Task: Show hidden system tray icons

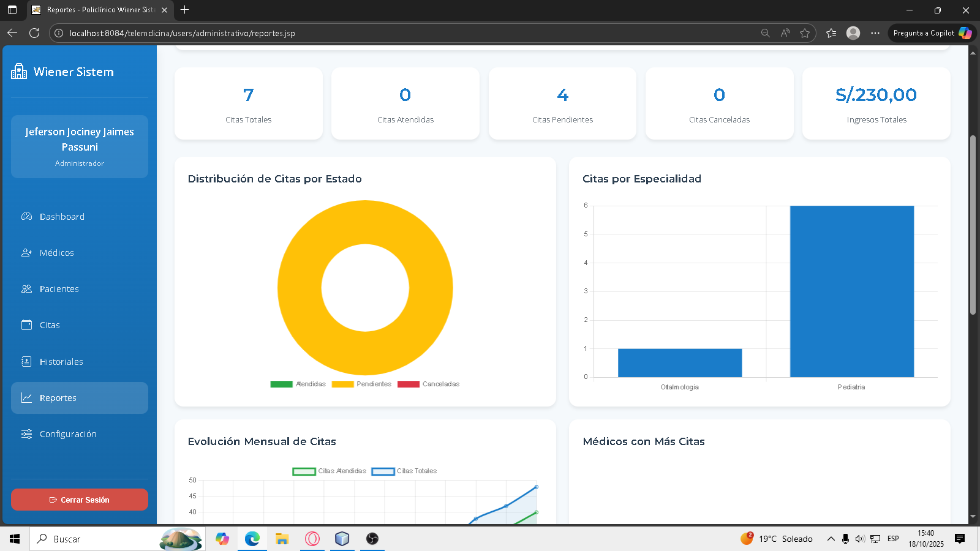Action: (831, 539)
